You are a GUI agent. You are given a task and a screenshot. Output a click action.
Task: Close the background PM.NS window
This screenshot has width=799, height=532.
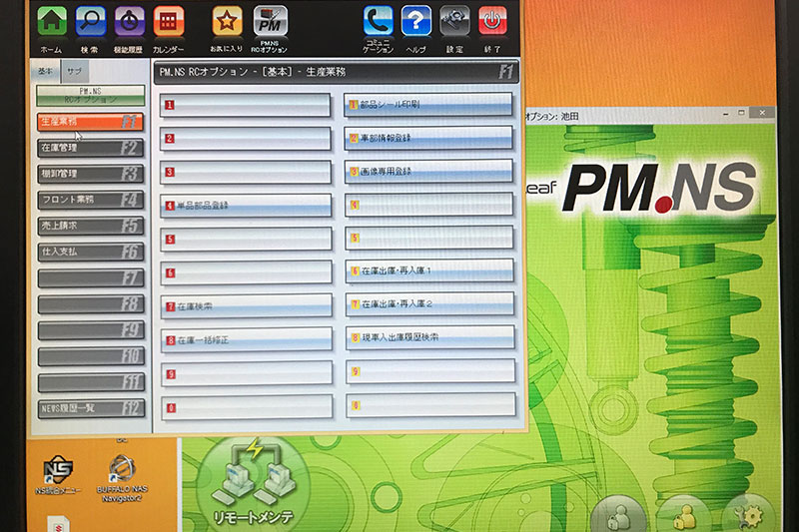click(762, 113)
